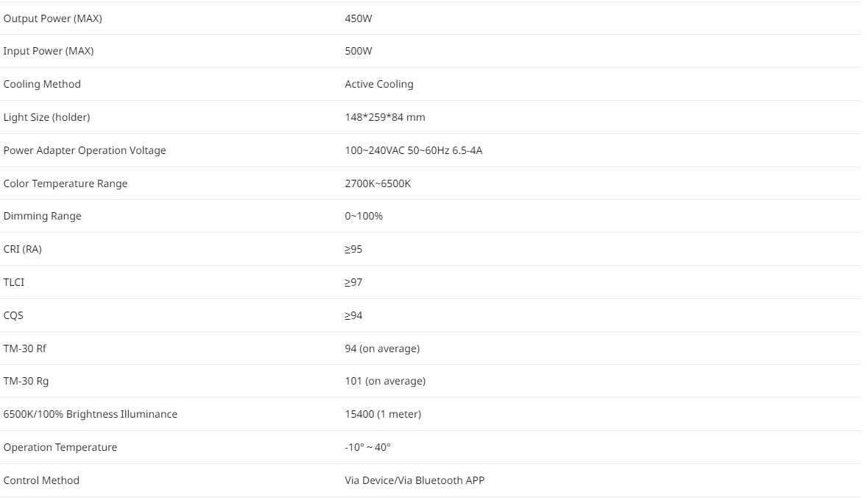Click the TM-30 Rf 94 (on average) value
The width and height of the screenshot is (868, 498).
(x=382, y=348)
